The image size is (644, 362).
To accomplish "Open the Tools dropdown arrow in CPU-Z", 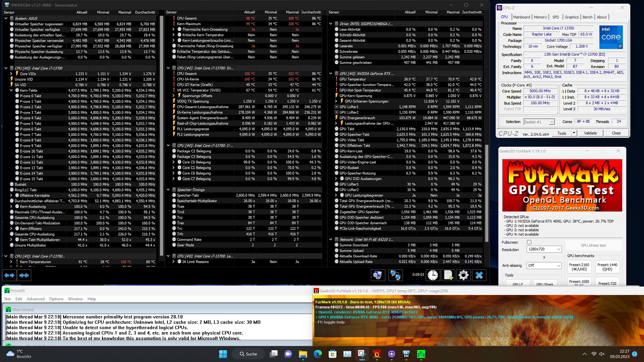I will (x=574, y=133).
